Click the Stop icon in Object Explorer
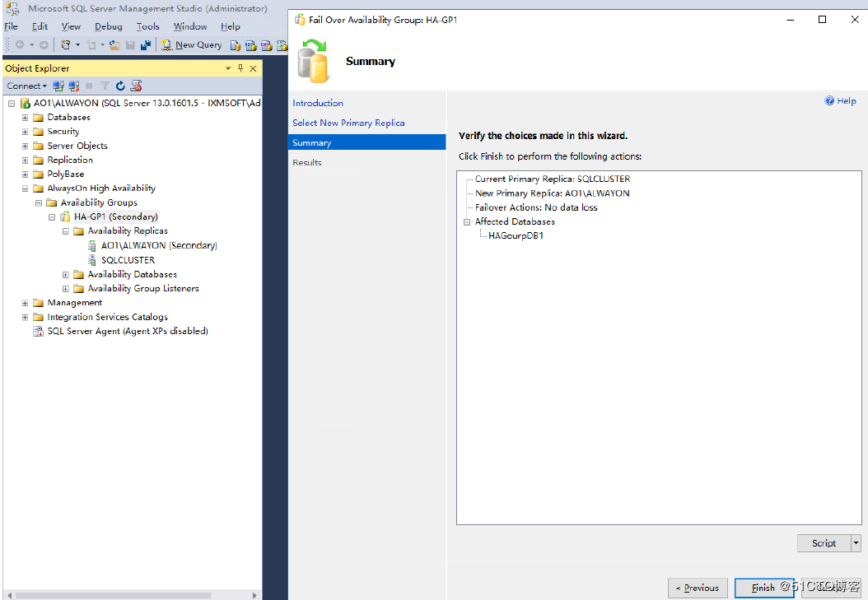868x600 pixels. coord(89,86)
